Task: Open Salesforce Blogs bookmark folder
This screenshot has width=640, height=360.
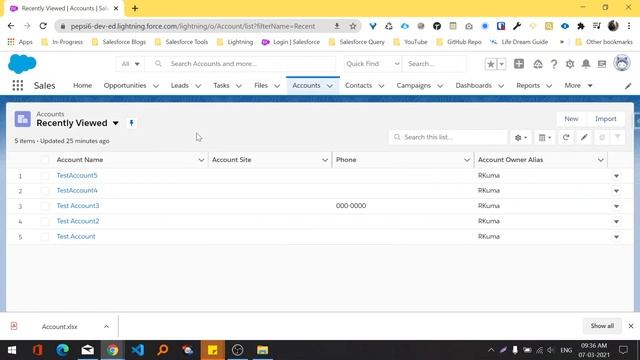Action: [119, 42]
